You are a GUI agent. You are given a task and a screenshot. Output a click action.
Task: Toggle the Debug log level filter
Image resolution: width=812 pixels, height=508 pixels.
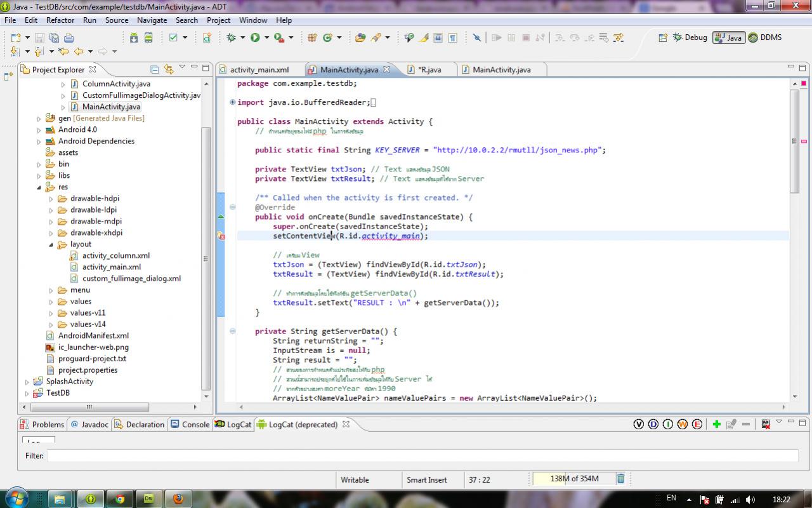tap(653, 424)
